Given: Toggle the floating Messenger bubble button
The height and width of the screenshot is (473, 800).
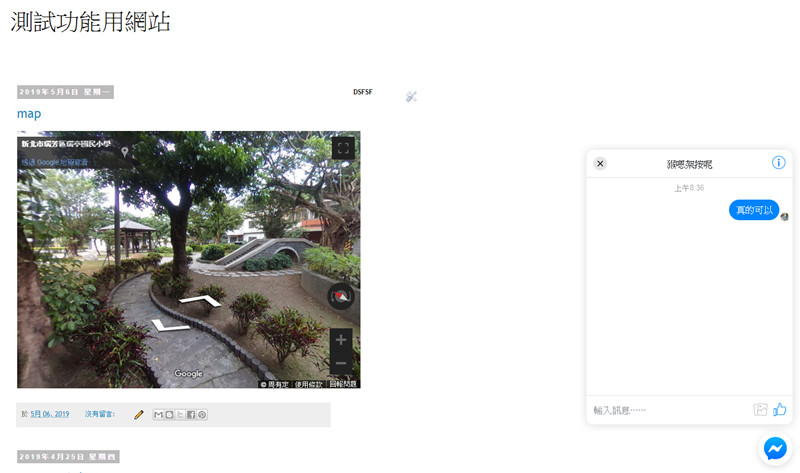Looking at the screenshot, I should point(775,449).
